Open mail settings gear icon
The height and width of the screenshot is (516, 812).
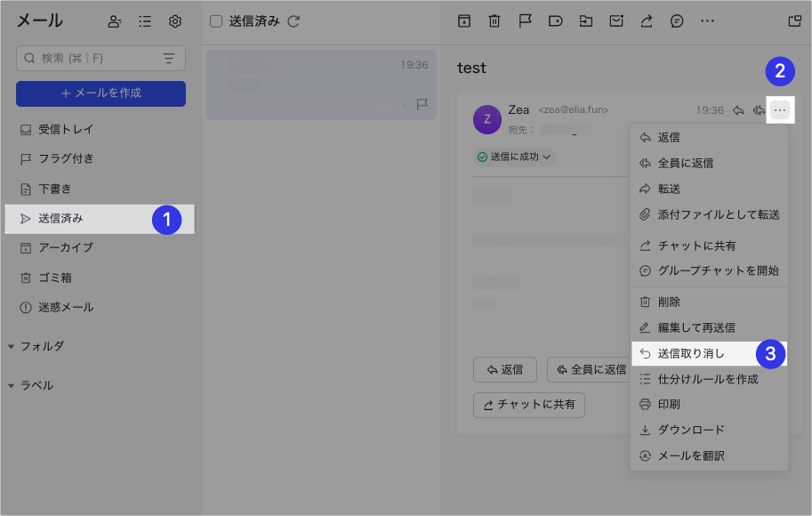pyautogui.click(x=175, y=21)
